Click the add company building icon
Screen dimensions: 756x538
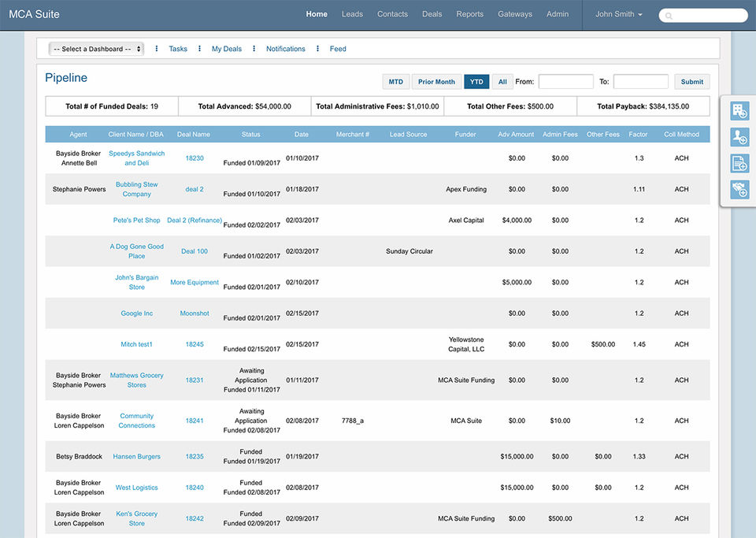click(x=739, y=111)
